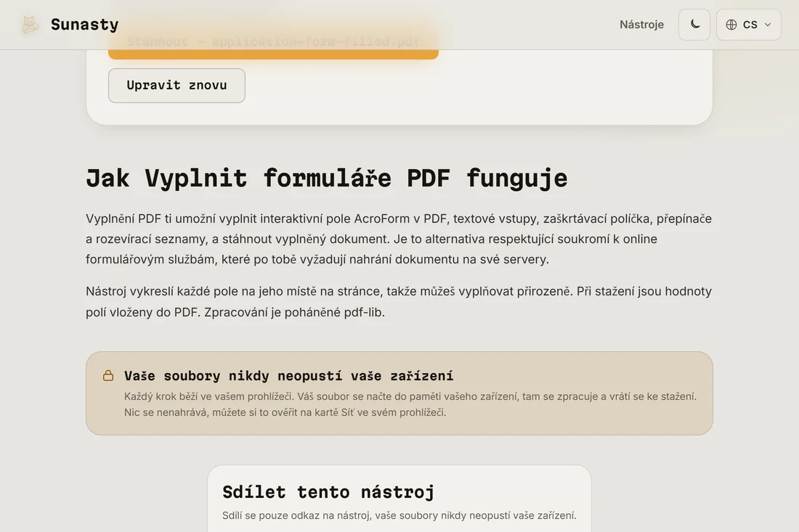The image size is (799, 532).
Task: Click text Vaše soubory nikdy neopustí vaše zařízení
Action: [288, 376]
